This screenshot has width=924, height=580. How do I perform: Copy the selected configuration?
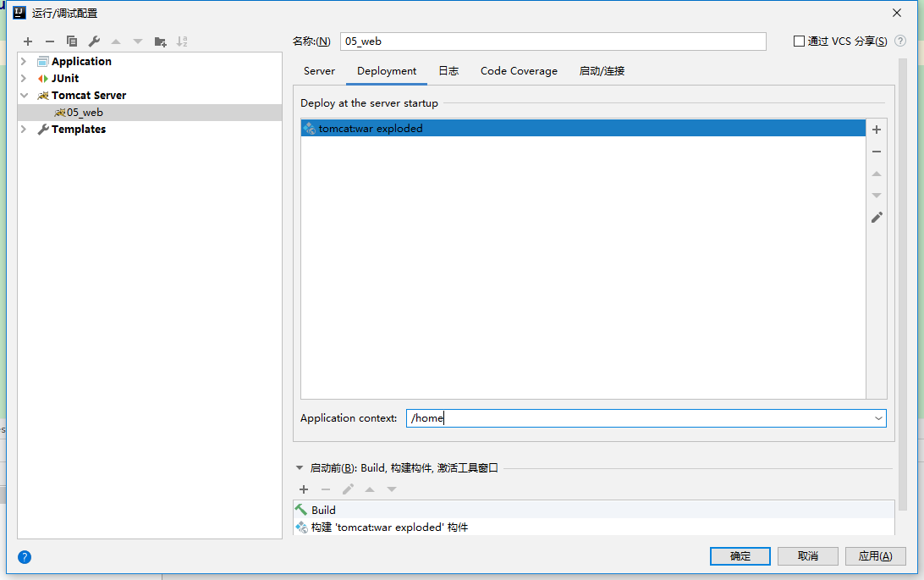tap(72, 41)
